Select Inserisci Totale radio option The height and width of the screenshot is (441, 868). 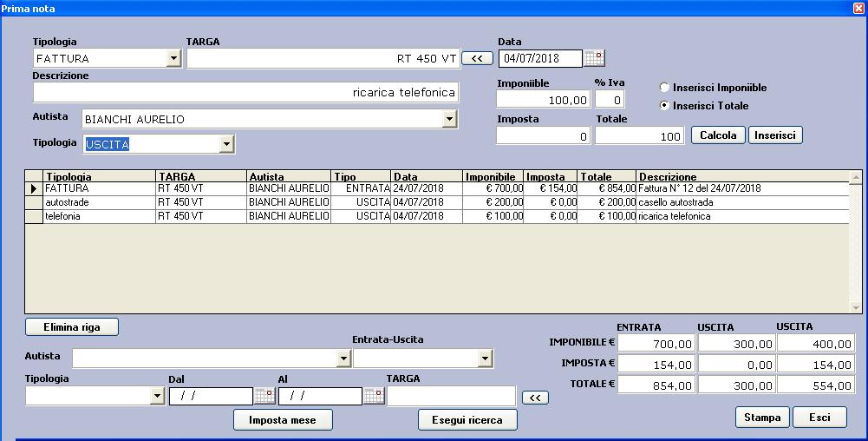pyautogui.click(x=664, y=106)
